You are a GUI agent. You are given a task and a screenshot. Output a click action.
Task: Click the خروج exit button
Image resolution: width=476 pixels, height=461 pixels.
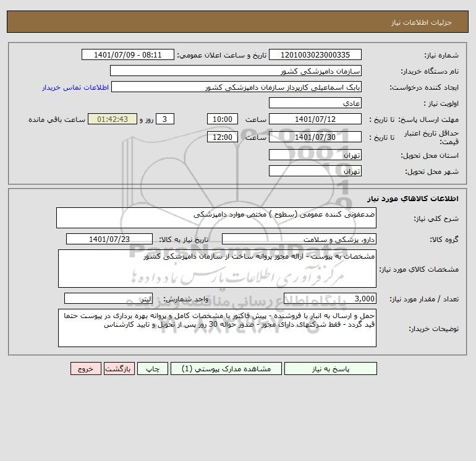tap(85, 369)
